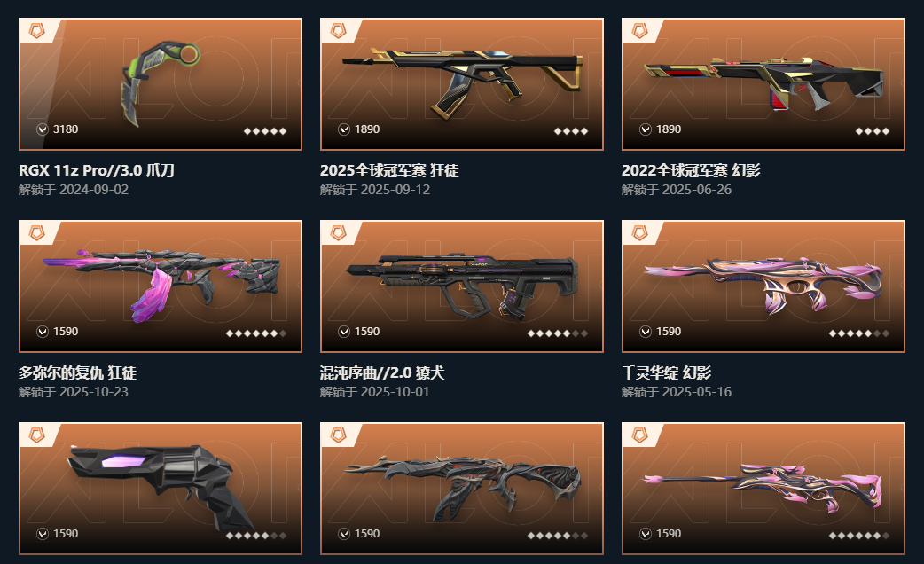This screenshot has height=564, width=924.
Task: Open the 2022全球冠军赛 幻影 skin thumbnail
Action: [x=763, y=82]
